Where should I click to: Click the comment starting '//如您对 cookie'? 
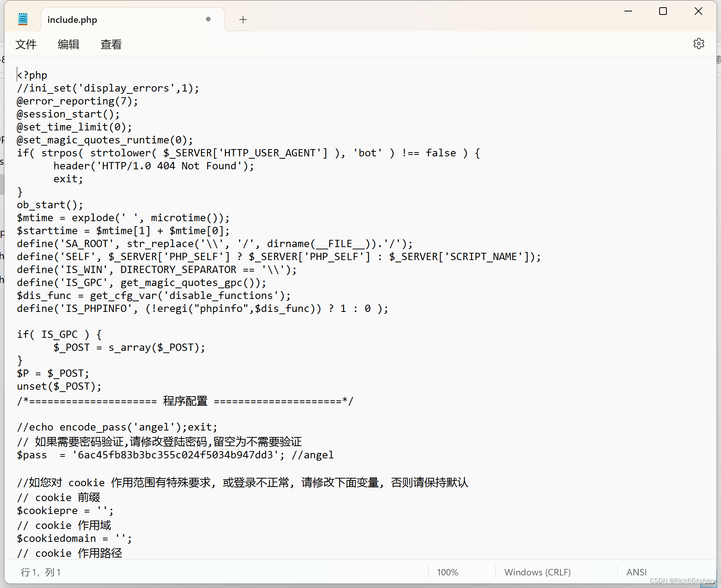click(243, 482)
